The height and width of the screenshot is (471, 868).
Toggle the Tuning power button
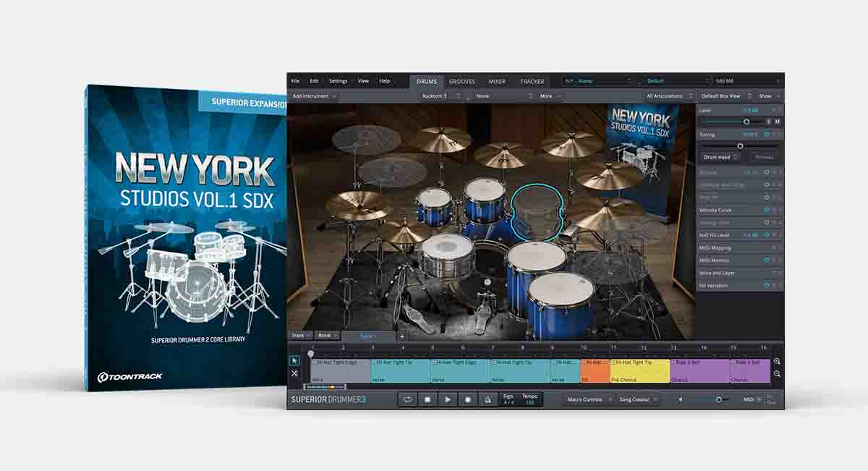tap(766, 135)
